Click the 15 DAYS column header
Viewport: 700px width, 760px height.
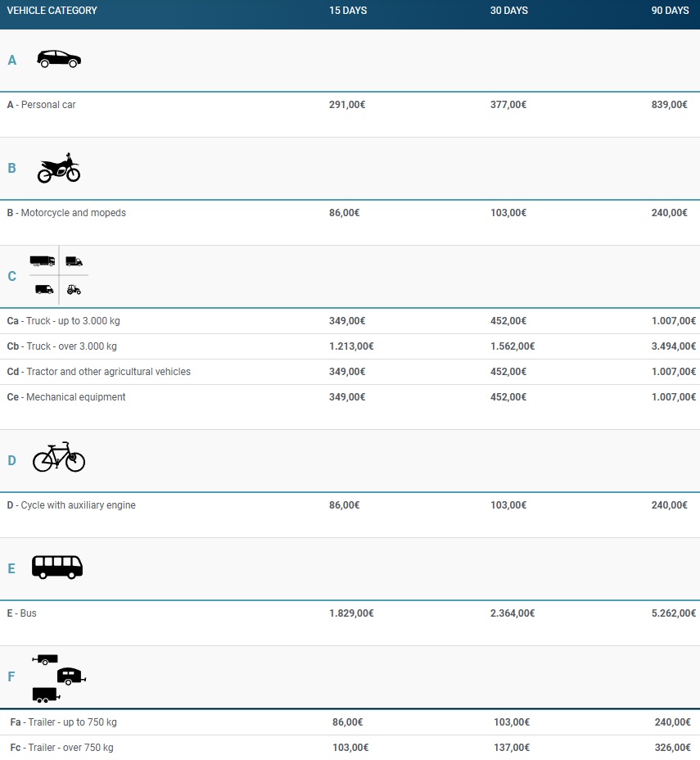click(x=348, y=11)
